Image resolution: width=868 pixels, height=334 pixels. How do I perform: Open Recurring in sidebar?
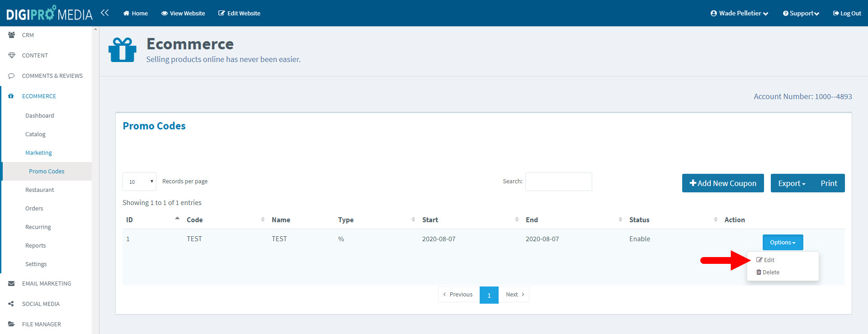click(x=38, y=227)
